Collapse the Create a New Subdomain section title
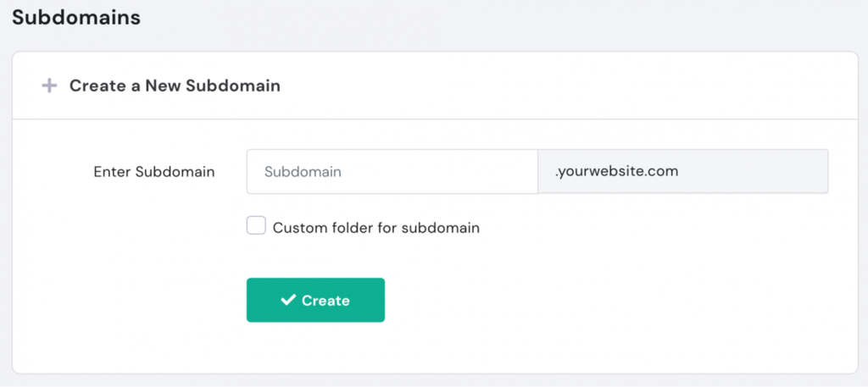This screenshot has width=868, height=387. tap(175, 86)
